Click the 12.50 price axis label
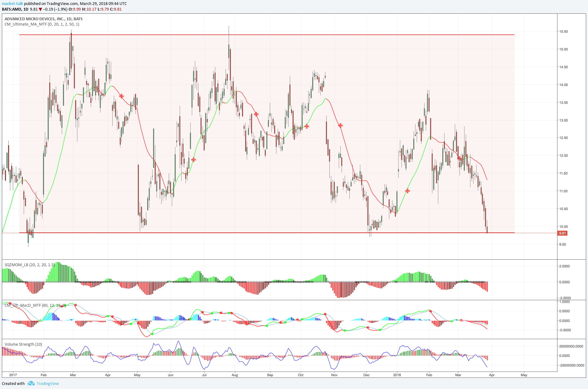 (x=563, y=138)
